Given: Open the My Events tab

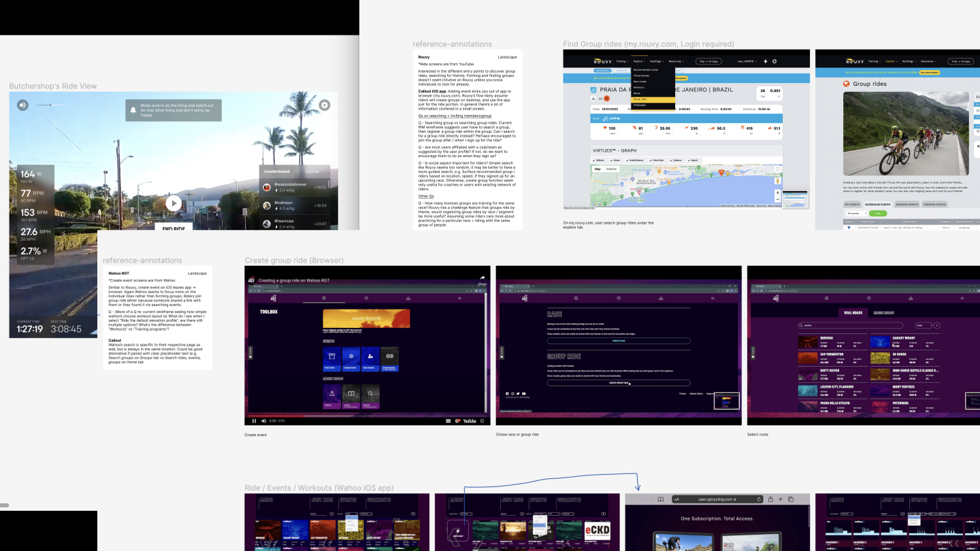Looking at the screenshot, I should click(x=852, y=204).
